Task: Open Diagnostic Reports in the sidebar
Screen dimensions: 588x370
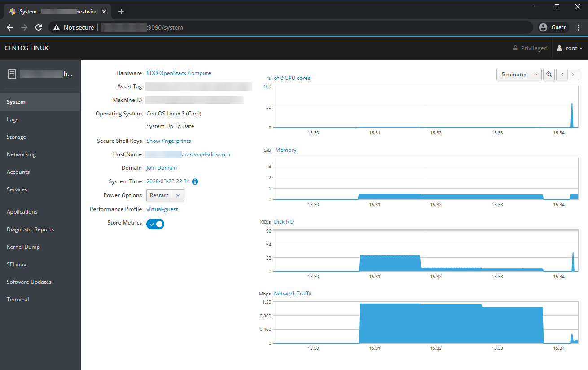Action: coord(40,229)
